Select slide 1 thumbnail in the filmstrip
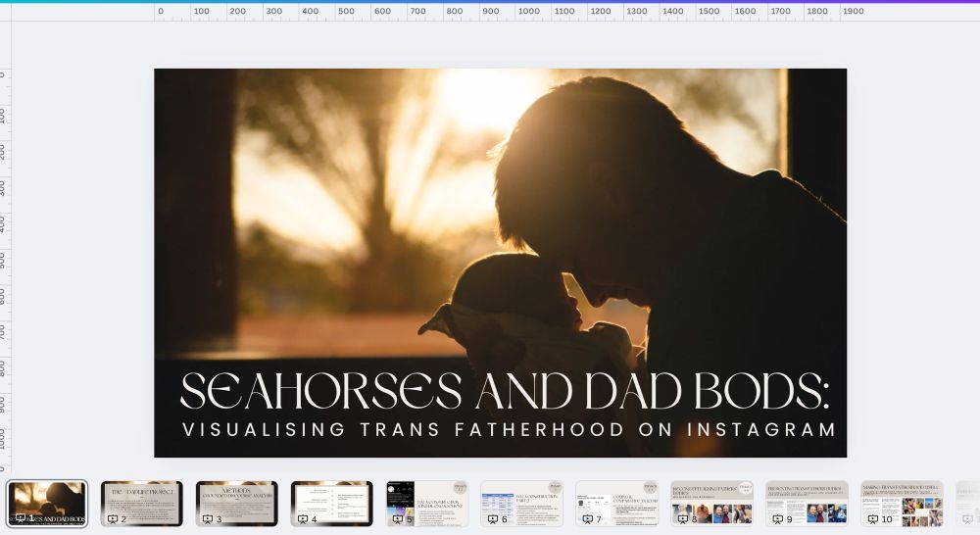980x535 pixels. [47, 504]
